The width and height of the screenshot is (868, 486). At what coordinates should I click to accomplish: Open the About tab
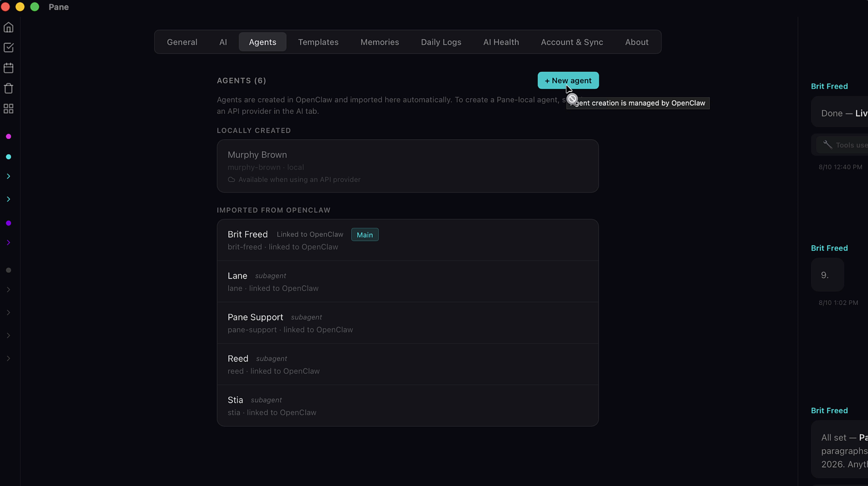click(x=636, y=42)
